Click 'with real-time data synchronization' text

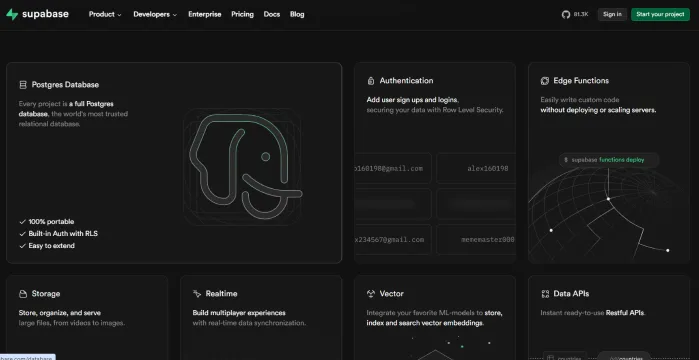coord(249,323)
